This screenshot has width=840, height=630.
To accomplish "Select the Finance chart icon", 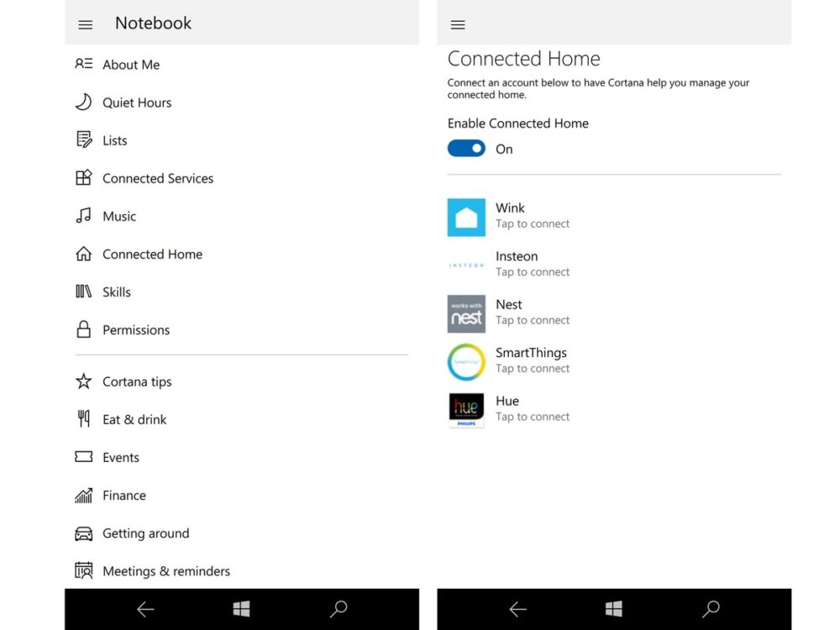I will [x=84, y=495].
